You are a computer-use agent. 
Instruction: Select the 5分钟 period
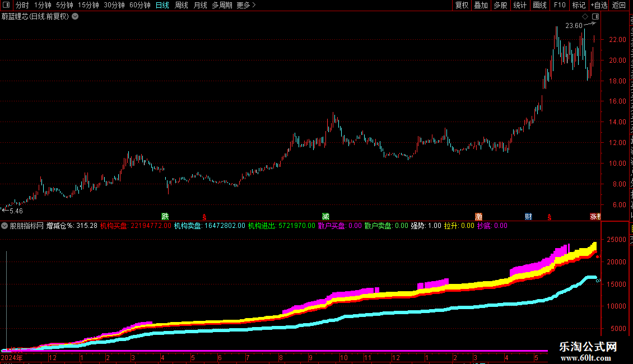(x=64, y=5)
